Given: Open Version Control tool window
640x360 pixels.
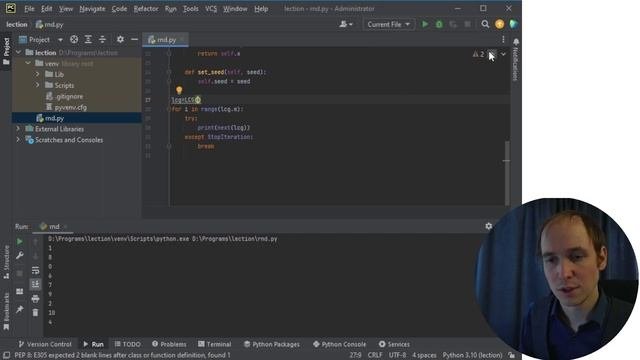Looking at the screenshot, I should coord(45,344).
